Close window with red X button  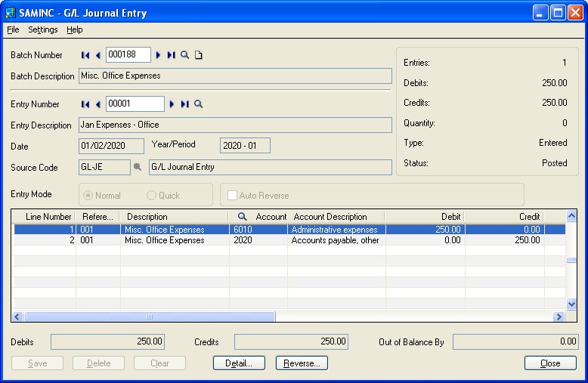[575, 13]
